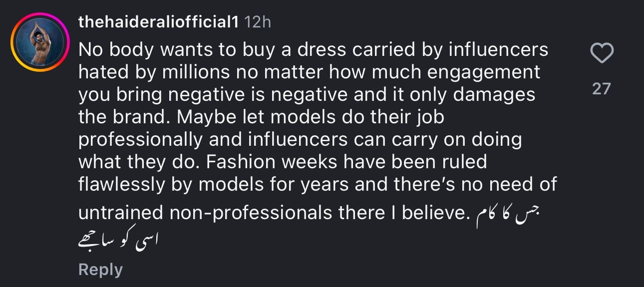Click the Reply button below comment

click(100, 270)
